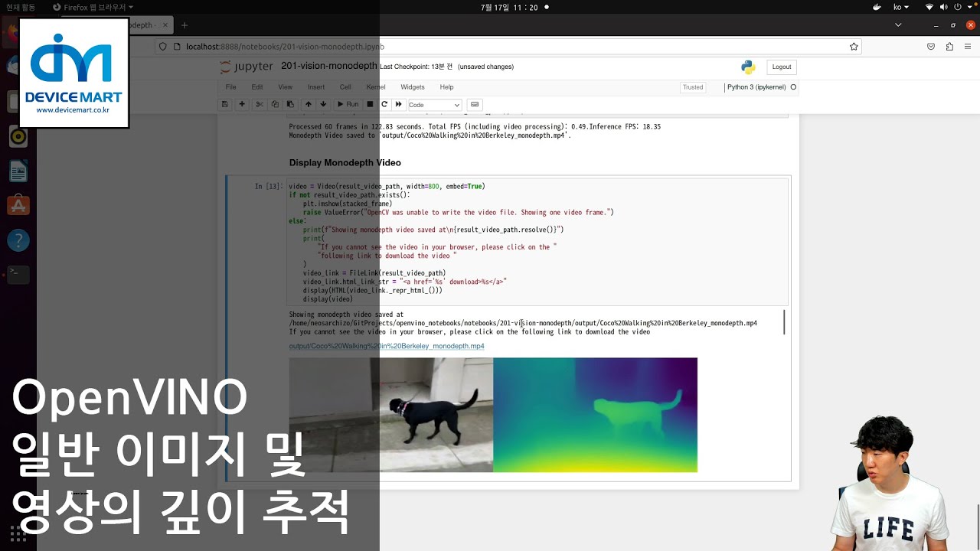Screen dimensions: 980x551
Task: Click the Python logo in the header
Action: pos(748,67)
